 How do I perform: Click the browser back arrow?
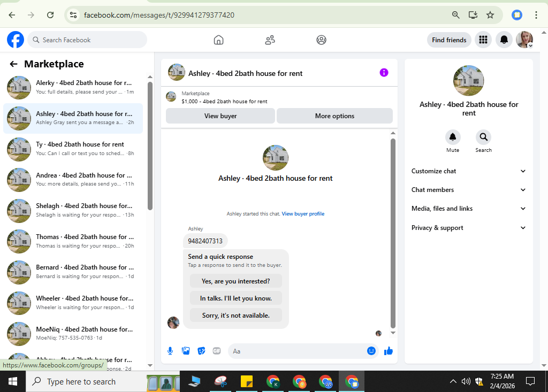[x=12, y=15]
